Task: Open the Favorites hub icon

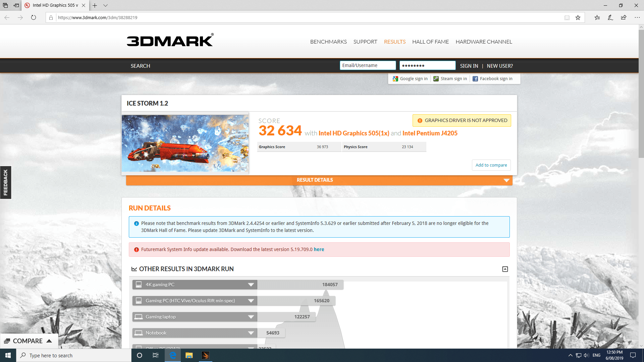Action: pos(597,17)
